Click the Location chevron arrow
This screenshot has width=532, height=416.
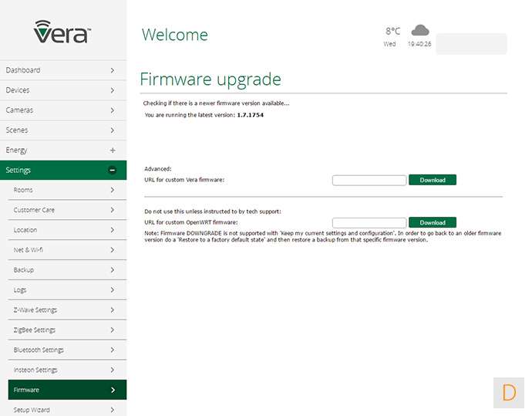pos(113,230)
